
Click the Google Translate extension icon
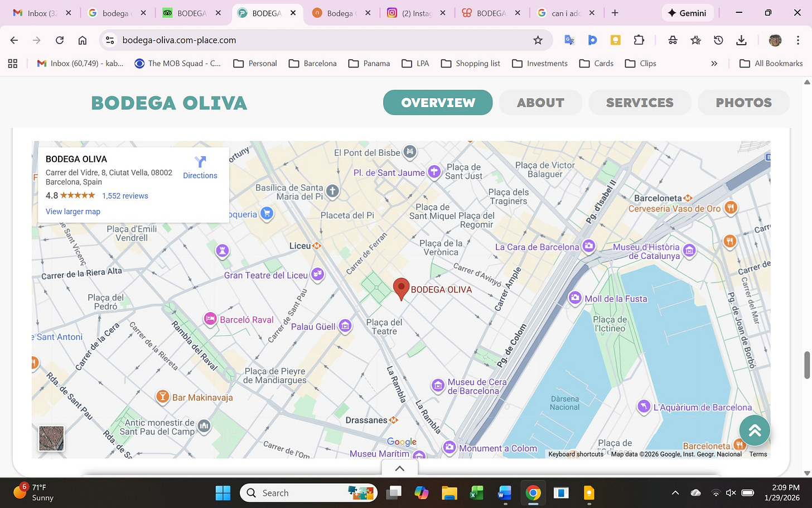coord(569,40)
